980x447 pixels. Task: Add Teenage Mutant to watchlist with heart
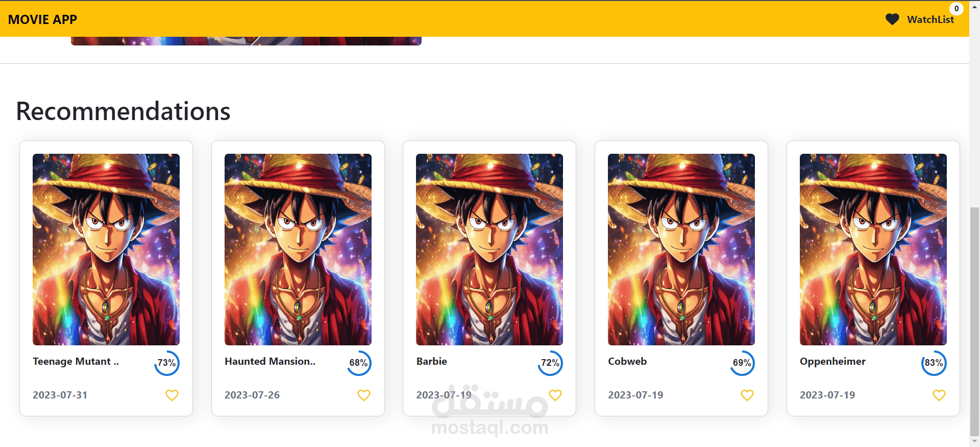click(x=172, y=395)
